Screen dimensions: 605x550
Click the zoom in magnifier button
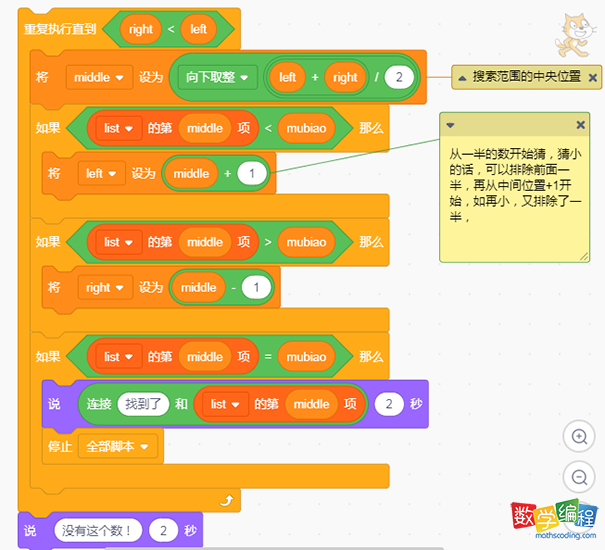(579, 437)
